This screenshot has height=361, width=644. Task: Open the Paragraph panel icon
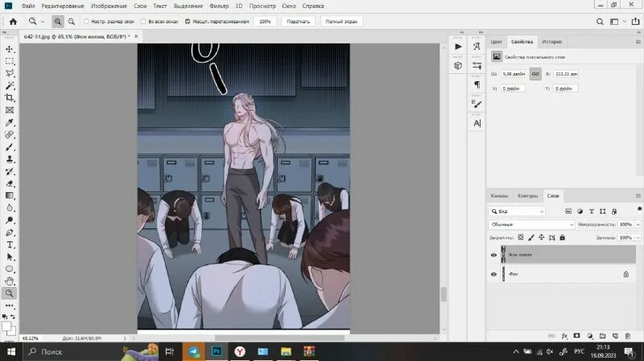pyautogui.click(x=477, y=85)
